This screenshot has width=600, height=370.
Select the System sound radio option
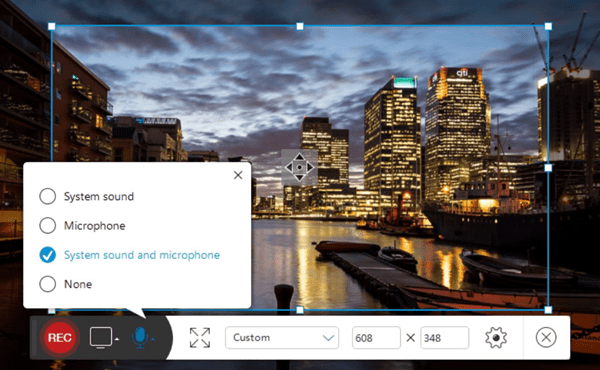(87, 196)
